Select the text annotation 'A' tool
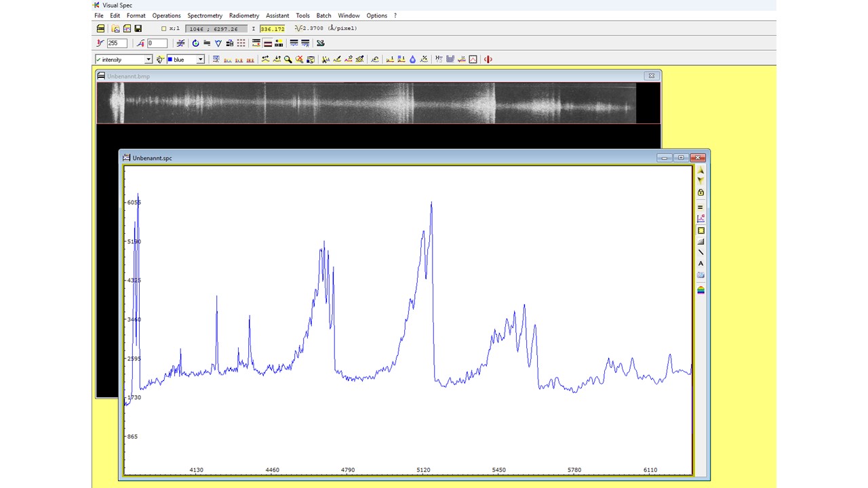 [x=701, y=264]
